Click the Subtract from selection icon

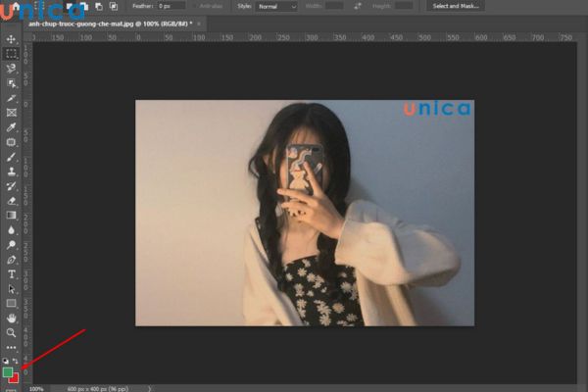pyautogui.click(x=99, y=6)
